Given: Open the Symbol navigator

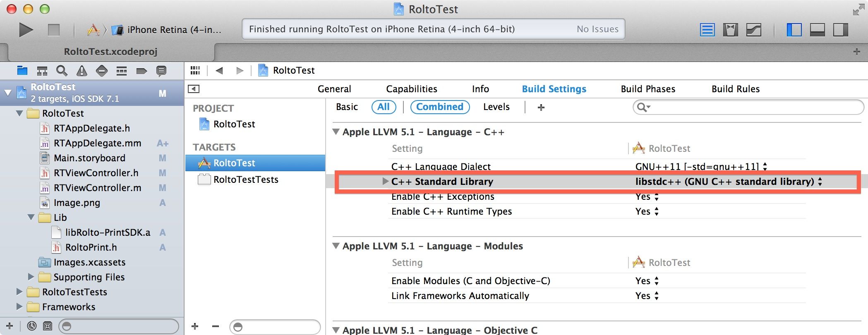Looking at the screenshot, I should pyautogui.click(x=42, y=71).
